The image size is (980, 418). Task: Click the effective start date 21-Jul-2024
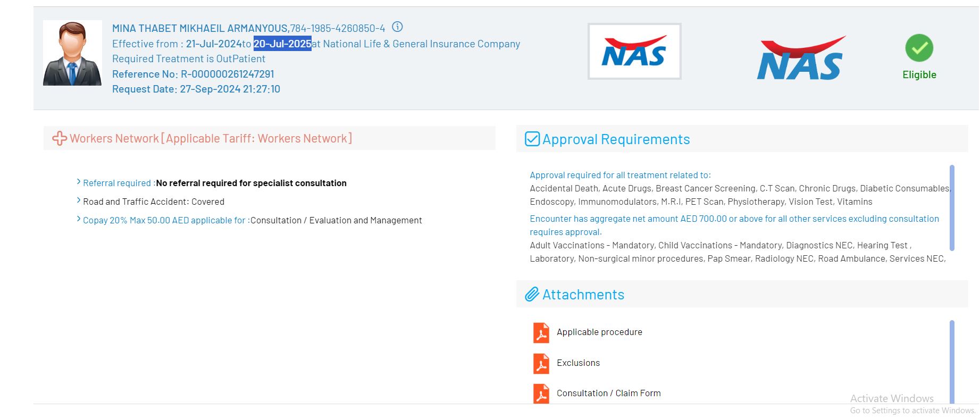click(x=214, y=44)
